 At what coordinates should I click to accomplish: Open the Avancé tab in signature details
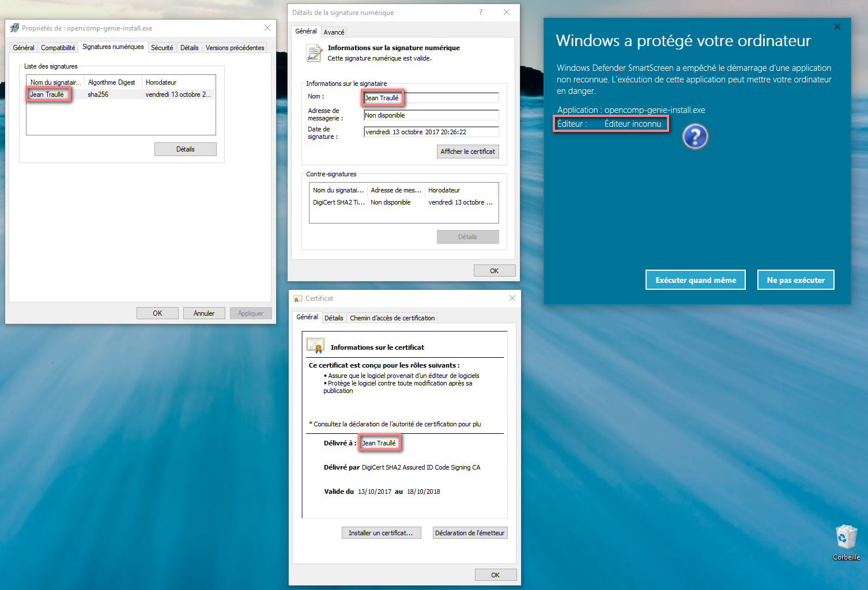tap(334, 32)
